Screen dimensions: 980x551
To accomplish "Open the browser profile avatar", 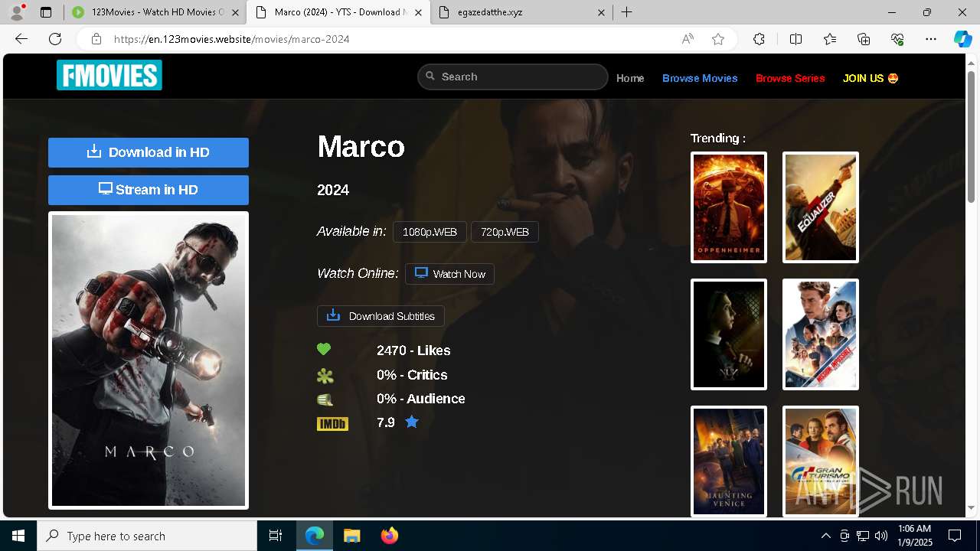I will coord(17,12).
